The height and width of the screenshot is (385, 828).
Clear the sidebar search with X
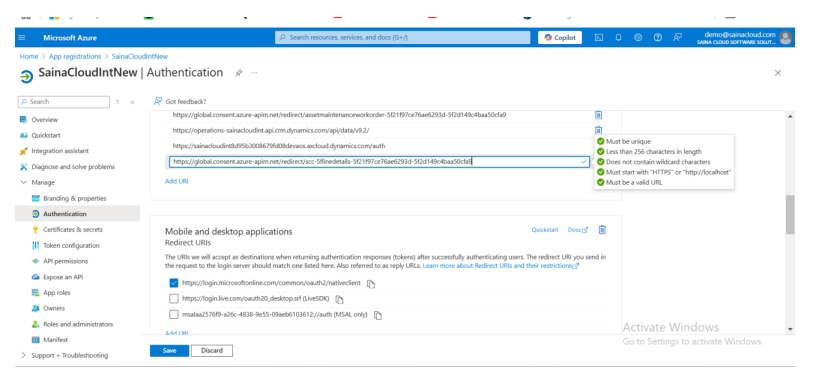(x=117, y=102)
